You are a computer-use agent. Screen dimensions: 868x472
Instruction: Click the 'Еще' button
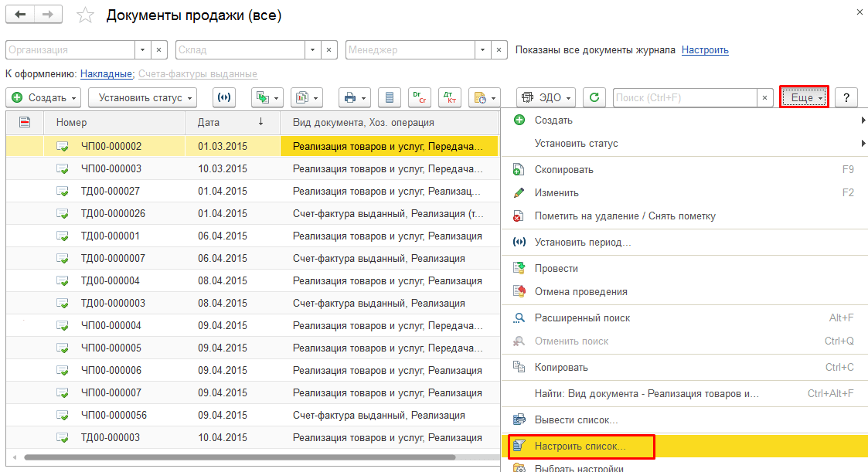click(804, 97)
